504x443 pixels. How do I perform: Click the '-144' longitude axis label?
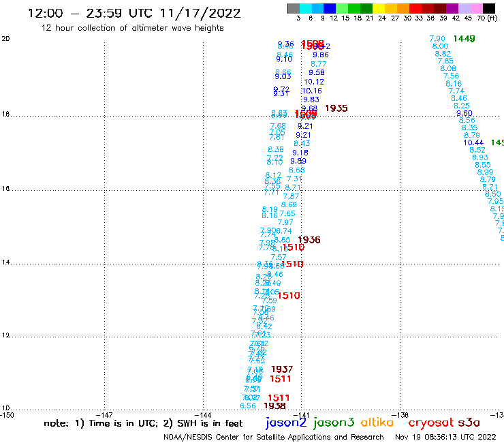203,415
